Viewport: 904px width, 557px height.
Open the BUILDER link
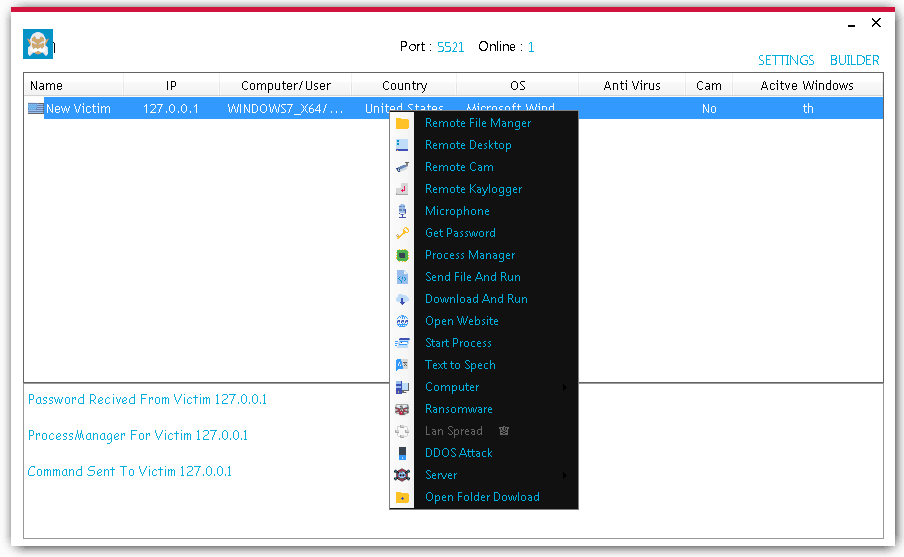pyautogui.click(x=854, y=60)
